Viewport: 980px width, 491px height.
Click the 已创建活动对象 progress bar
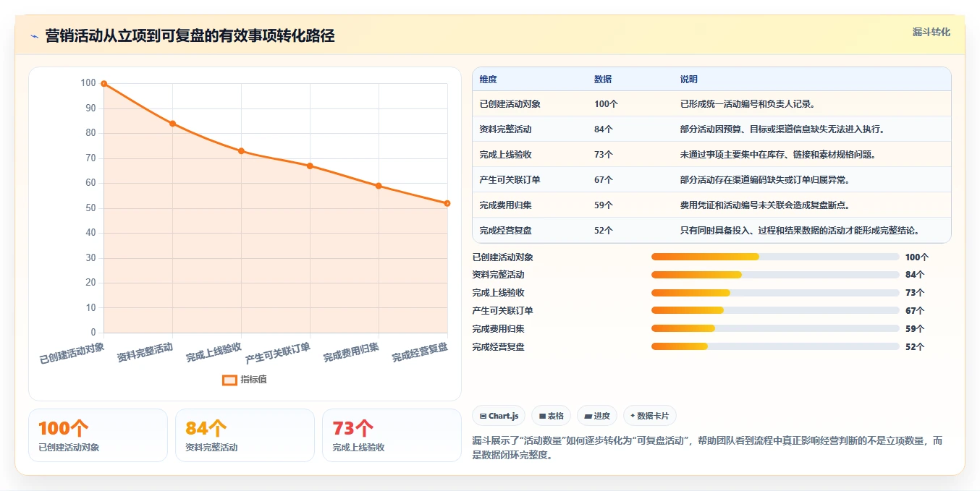tap(775, 257)
